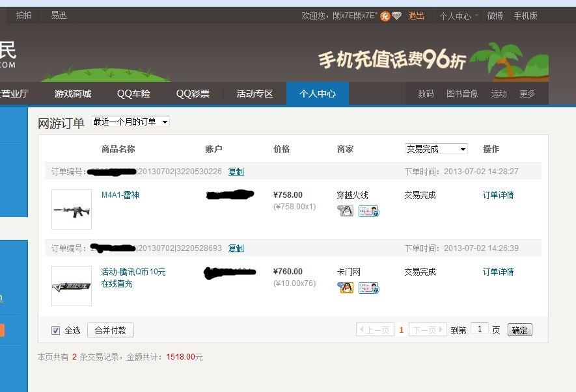Open the 交易完成 status filter dropdown

(x=436, y=149)
